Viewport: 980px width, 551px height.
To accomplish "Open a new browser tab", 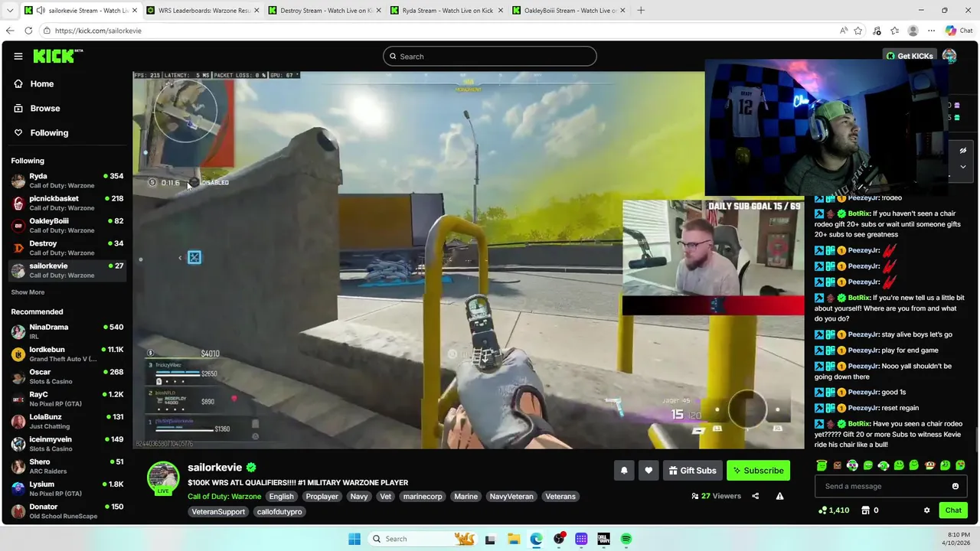I will 641,11.
